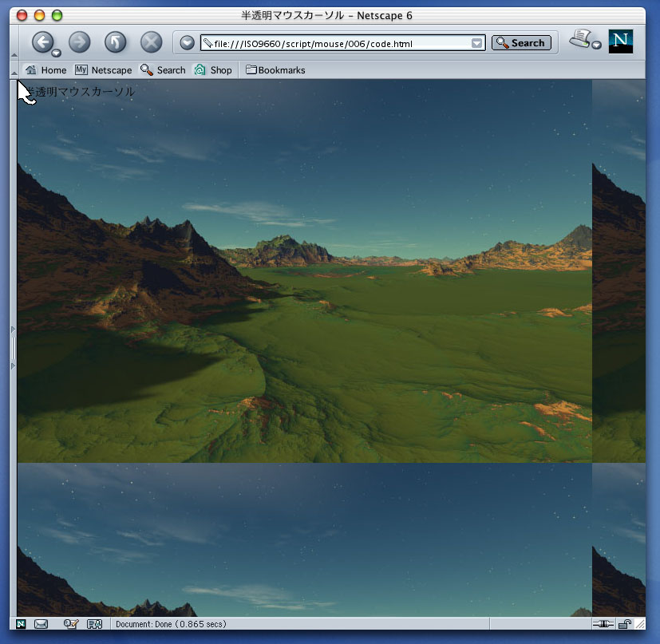This screenshot has height=644, width=660.
Task: Go back with the Back arrow button
Action: [x=42, y=41]
